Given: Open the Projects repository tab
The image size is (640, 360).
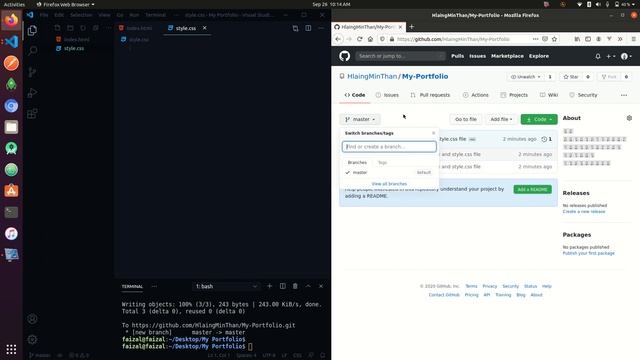Looking at the screenshot, I should 514,95.
